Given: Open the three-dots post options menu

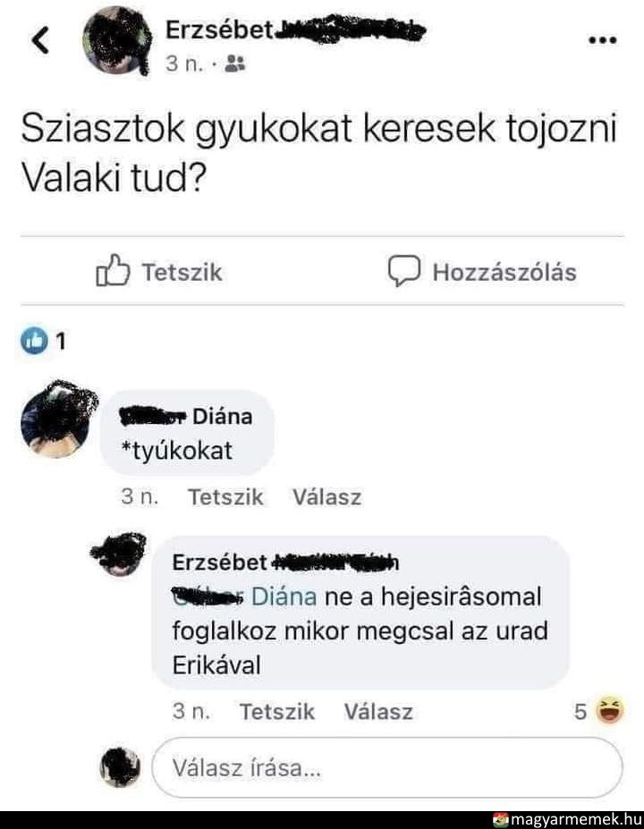Looking at the screenshot, I should (x=603, y=40).
